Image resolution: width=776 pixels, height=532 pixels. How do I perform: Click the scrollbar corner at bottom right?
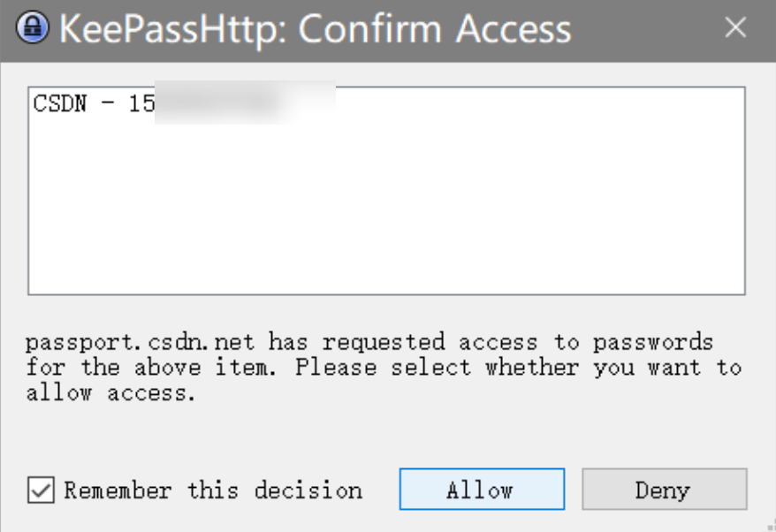pos(771,527)
